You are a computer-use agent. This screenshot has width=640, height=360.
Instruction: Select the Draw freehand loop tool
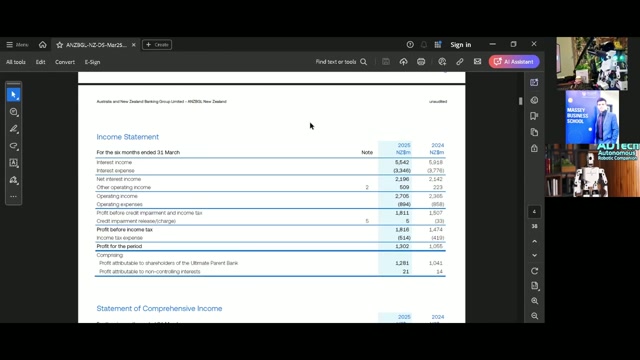[x=13, y=146]
